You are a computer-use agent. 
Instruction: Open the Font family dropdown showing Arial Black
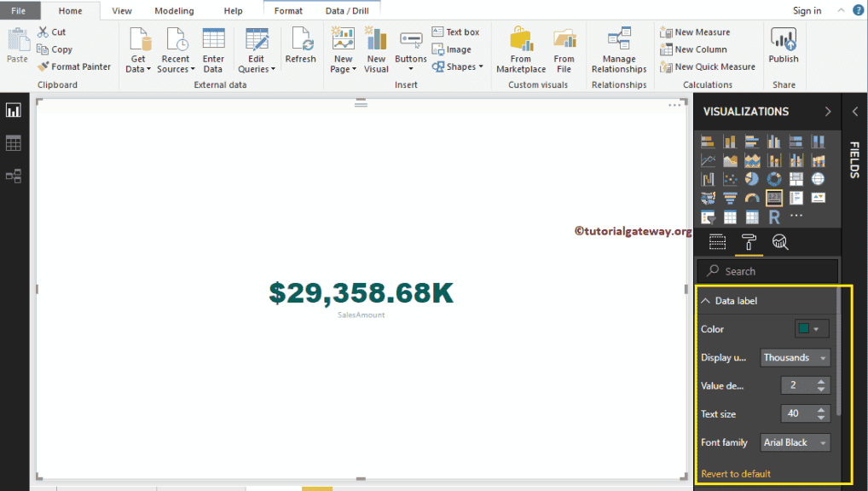pos(795,442)
